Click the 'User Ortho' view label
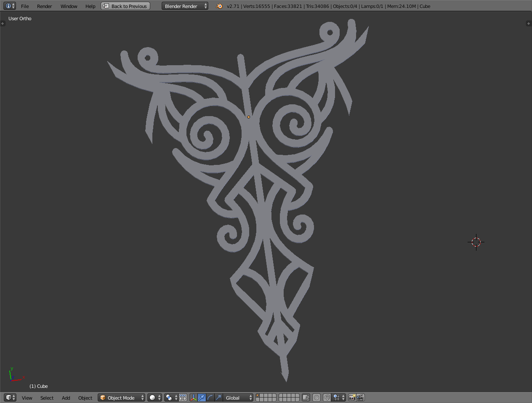Image resolution: width=532 pixels, height=403 pixels. 20,19
